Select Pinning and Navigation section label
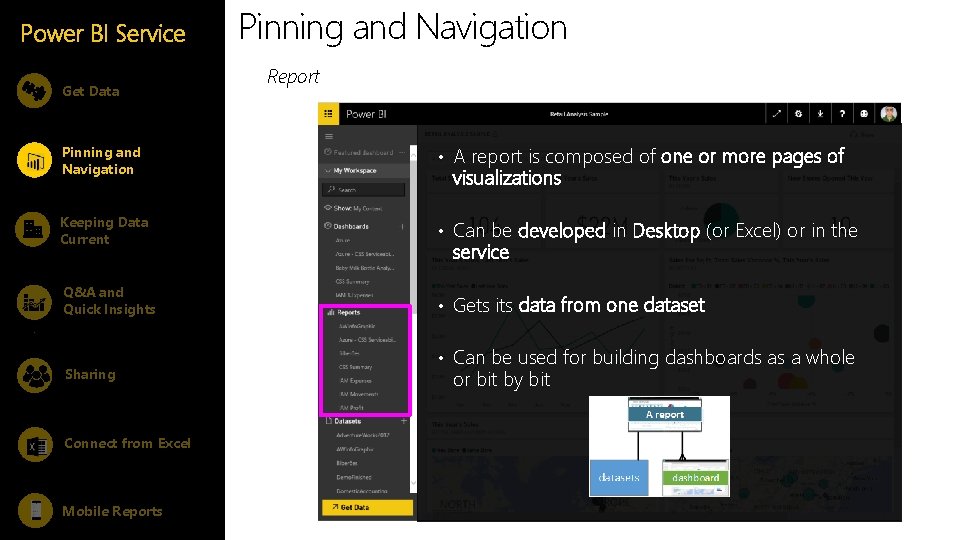 [101, 161]
